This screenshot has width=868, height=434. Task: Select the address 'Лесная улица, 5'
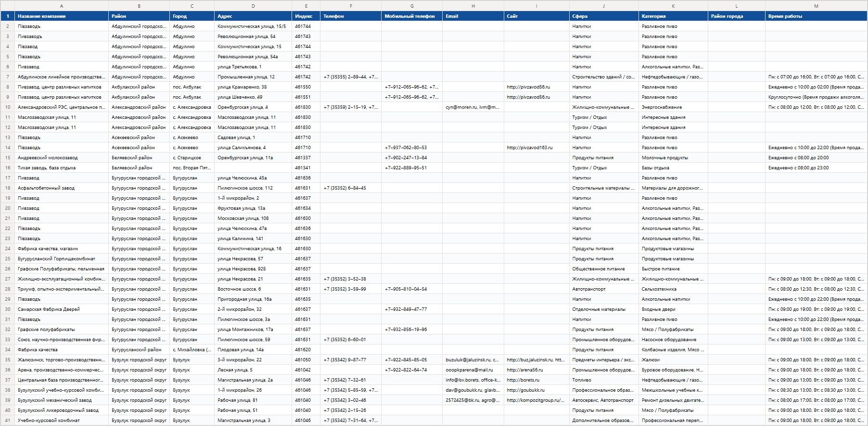pos(253,370)
